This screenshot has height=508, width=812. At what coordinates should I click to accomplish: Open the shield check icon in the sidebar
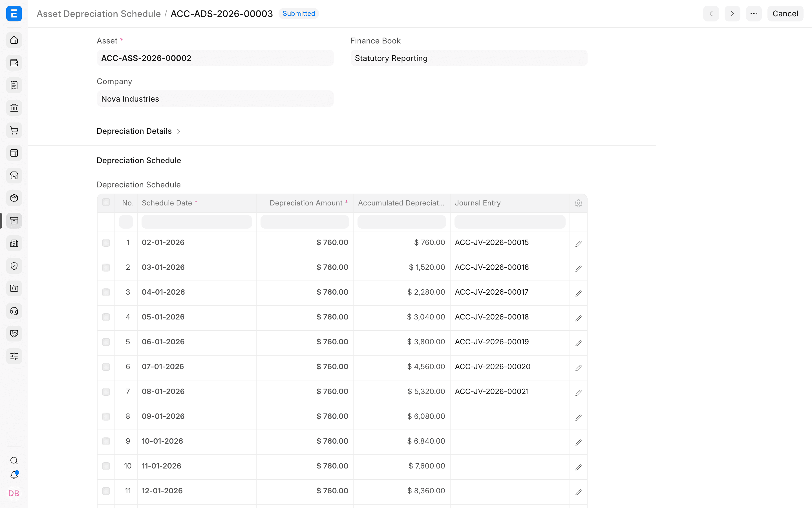coord(14,266)
